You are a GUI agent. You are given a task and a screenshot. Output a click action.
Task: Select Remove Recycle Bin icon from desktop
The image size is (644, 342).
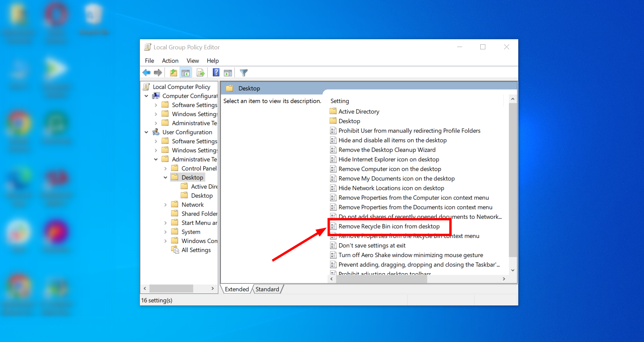point(389,226)
